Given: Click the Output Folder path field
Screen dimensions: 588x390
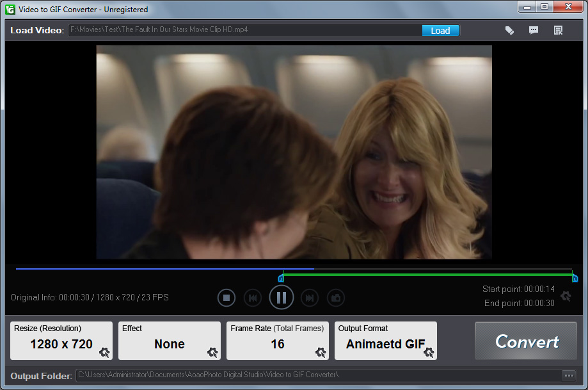Looking at the screenshot, I should pyautogui.click(x=318, y=375).
